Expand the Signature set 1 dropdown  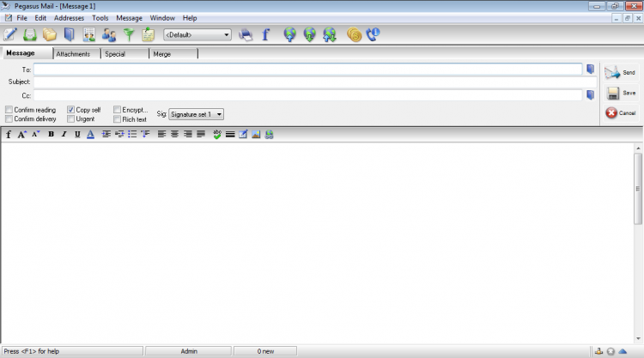click(x=197, y=114)
